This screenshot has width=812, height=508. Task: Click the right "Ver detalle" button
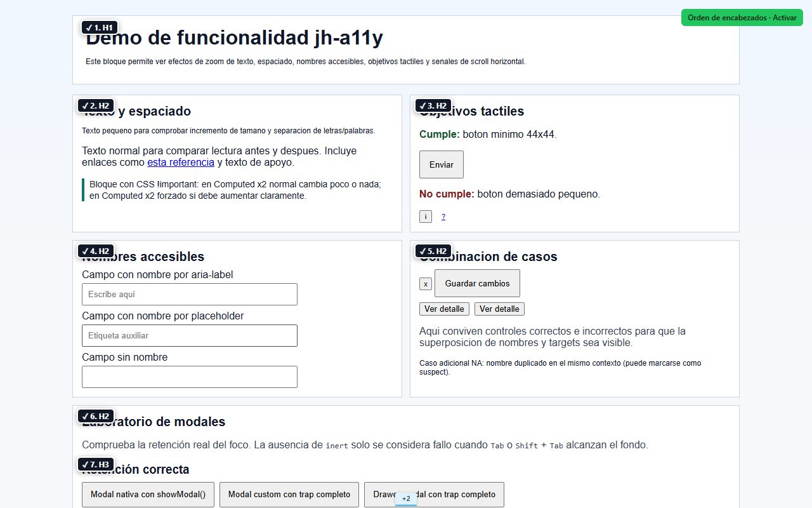coord(499,309)
